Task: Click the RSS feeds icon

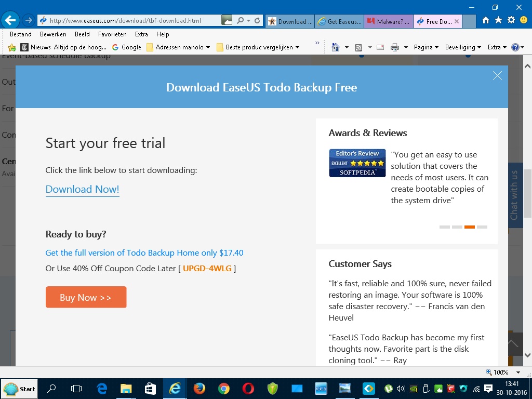Action: coord(358,47)
